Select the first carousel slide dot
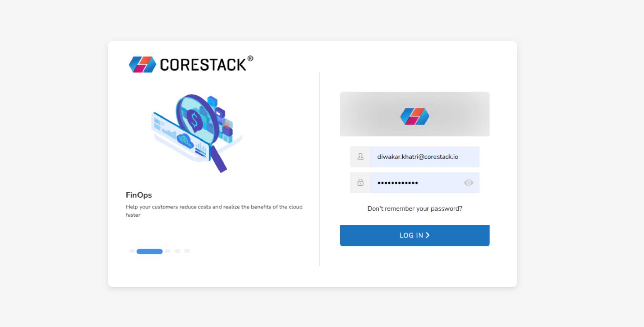644x327 pixels. click(131, 251)
